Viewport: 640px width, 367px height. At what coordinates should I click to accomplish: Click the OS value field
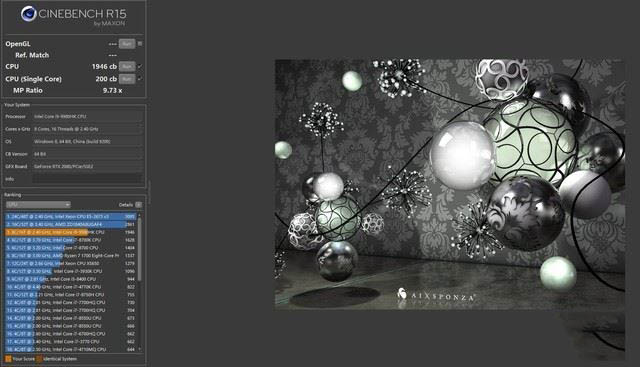click(88, 142)
